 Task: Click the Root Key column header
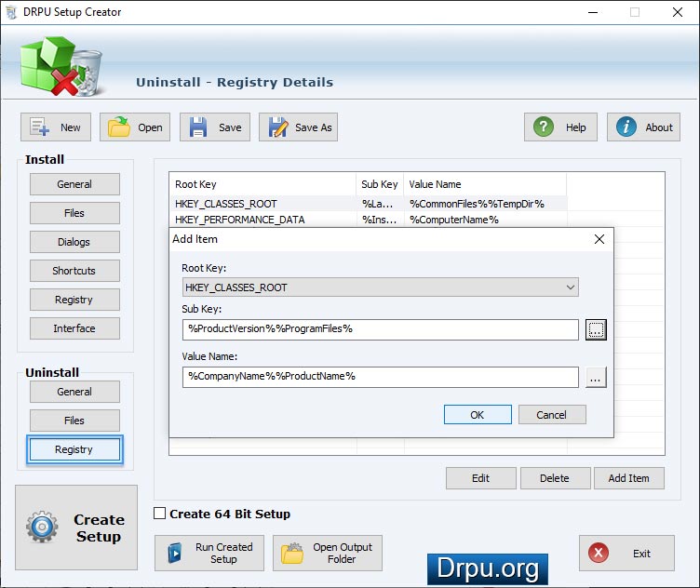(x=262, y=184)
